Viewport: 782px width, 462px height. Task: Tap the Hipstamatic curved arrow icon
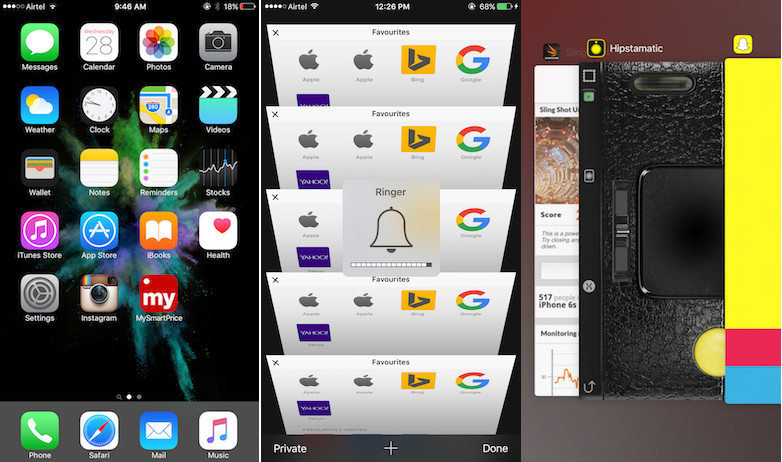pos(589,386)
